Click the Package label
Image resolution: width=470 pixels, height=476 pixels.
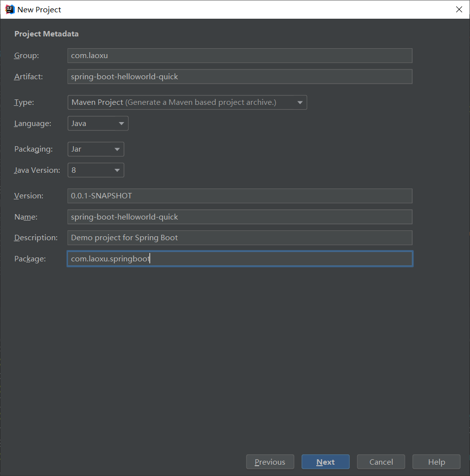30,258
